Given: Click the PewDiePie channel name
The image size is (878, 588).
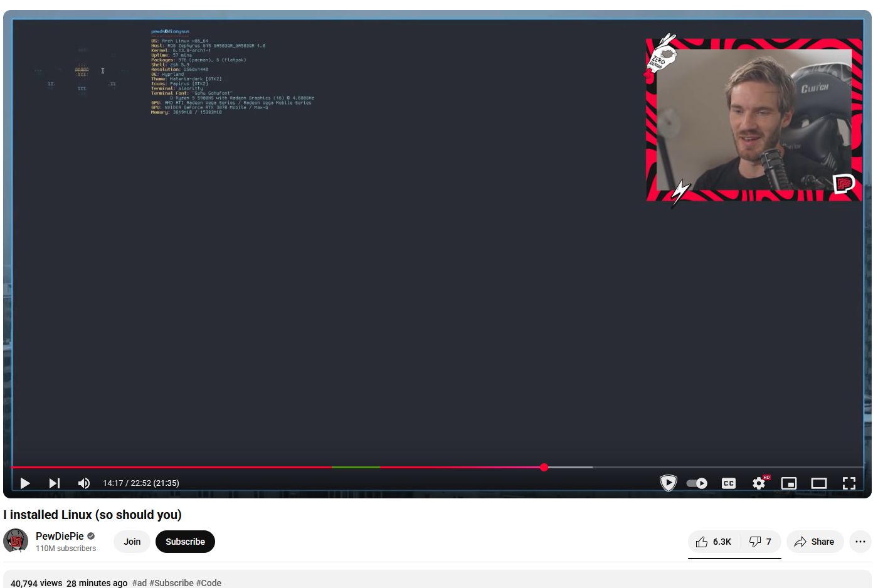Looking at the screenshot, I should (60, 536).
